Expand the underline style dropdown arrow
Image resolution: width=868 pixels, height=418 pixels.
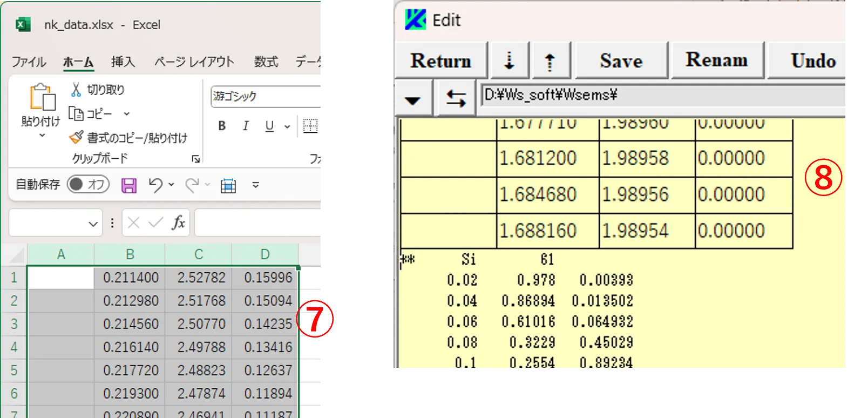click(287, 126)
